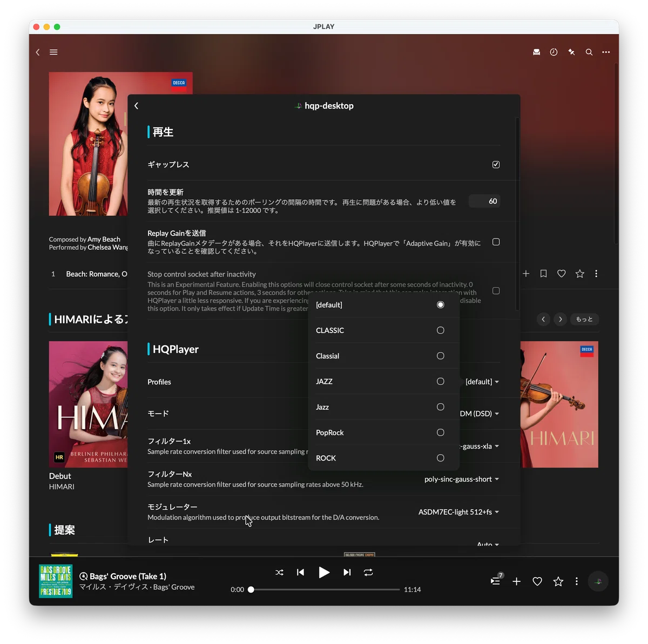Go back in the hqp-desktop settings panel
Image resolution: width=648 pixels, height=644 pixels.
pyautogui.click(x=136, y=106)
